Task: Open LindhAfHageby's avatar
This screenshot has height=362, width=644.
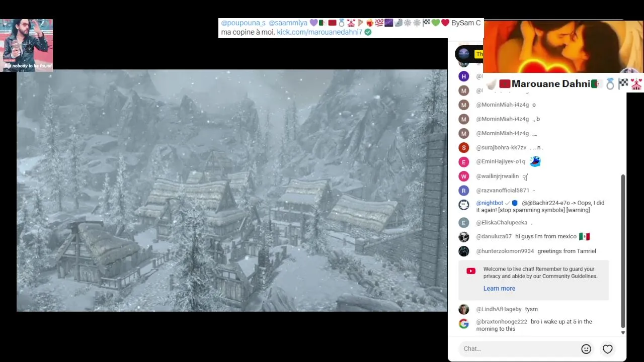Action: 464,309
